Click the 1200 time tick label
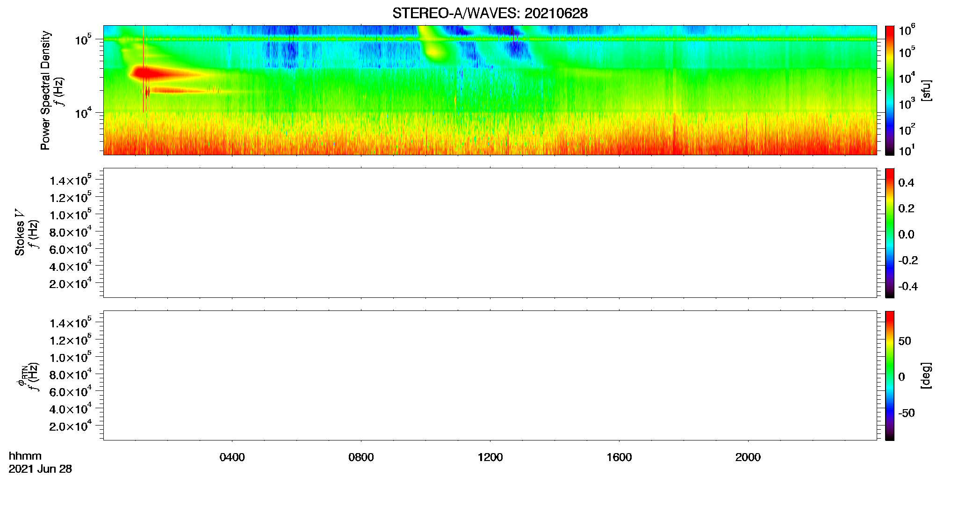 point(490,457)
